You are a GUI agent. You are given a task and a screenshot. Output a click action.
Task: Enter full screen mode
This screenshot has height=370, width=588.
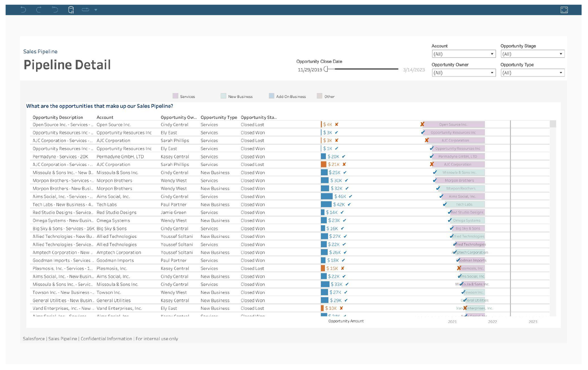point(564,10)
